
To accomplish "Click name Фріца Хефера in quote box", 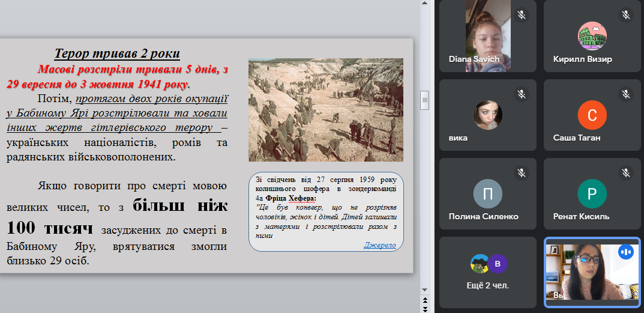I will click(x=290, y=199).
